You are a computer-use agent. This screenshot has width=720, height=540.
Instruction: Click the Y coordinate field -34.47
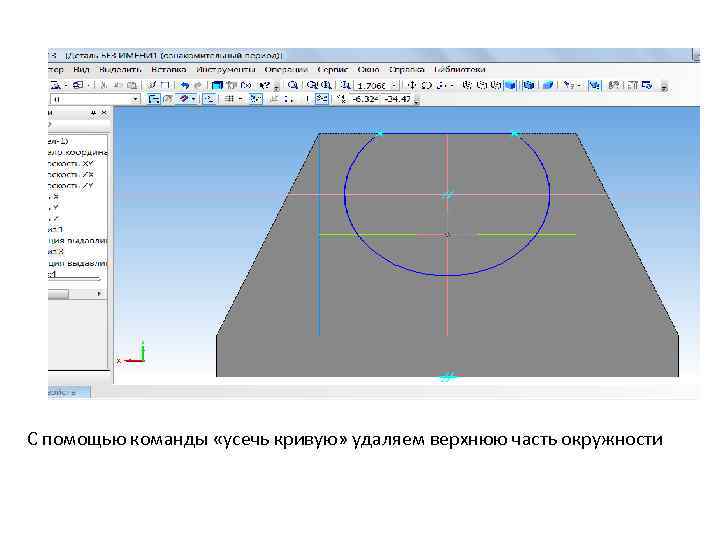398,99
